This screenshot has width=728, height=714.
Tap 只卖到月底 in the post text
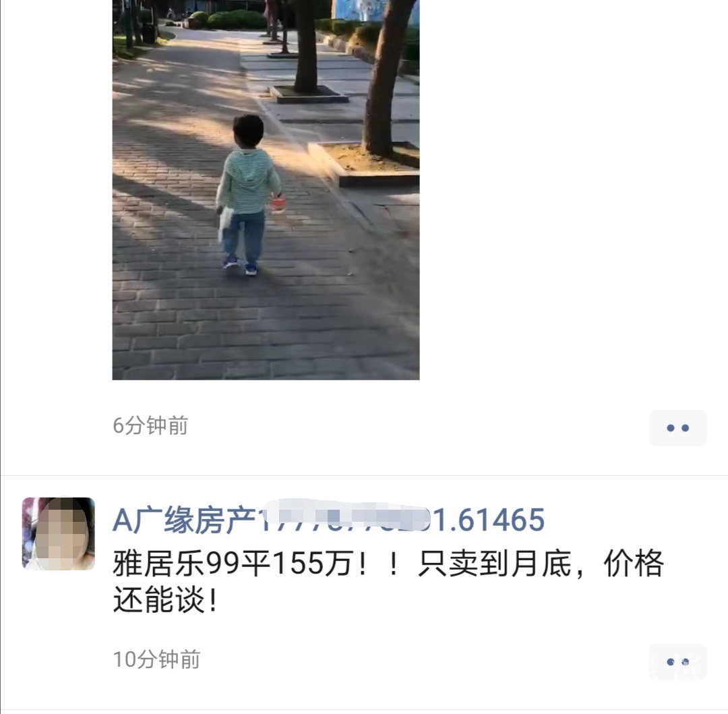[495, 564]
